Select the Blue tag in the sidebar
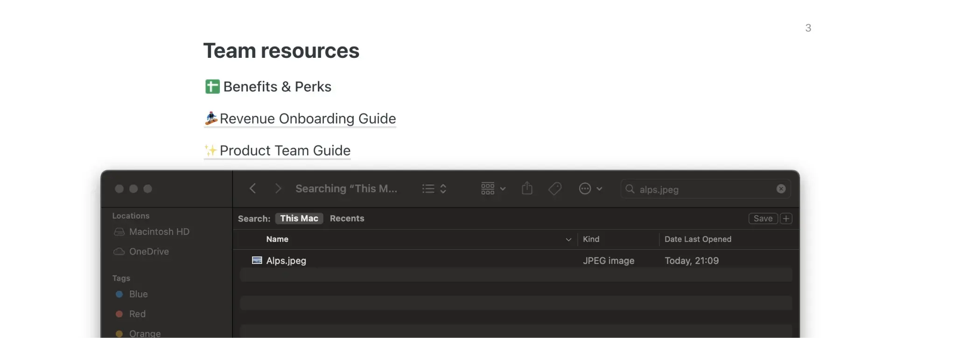Screen dimensions: 980x338 pos(138,294)
